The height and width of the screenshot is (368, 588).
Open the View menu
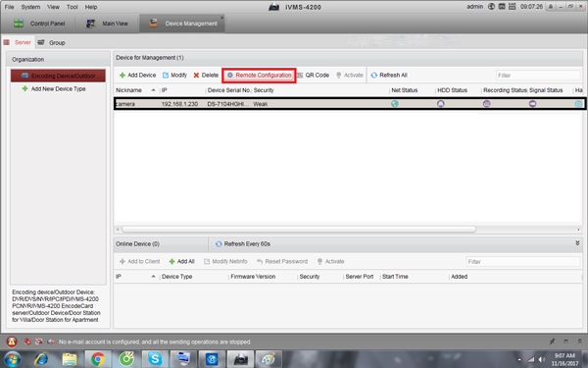coord(53,7)
